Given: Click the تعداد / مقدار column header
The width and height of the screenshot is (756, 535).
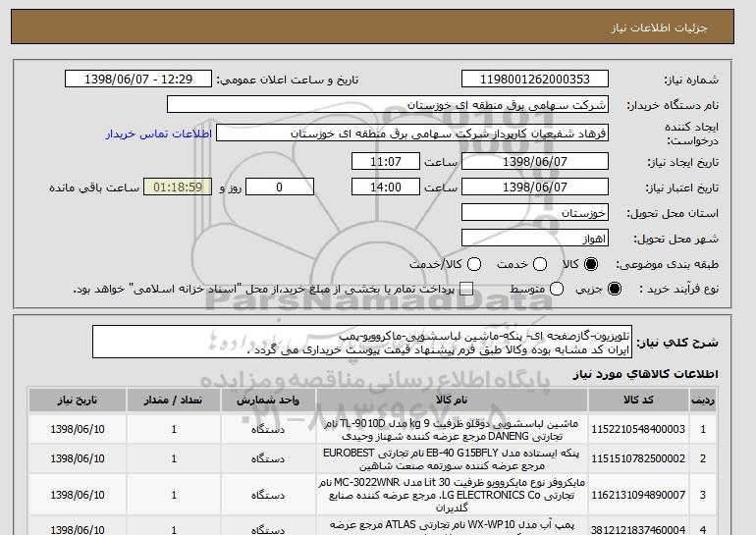Looking at the screenshot, I should pyautogui.click(x=174, y=401).
